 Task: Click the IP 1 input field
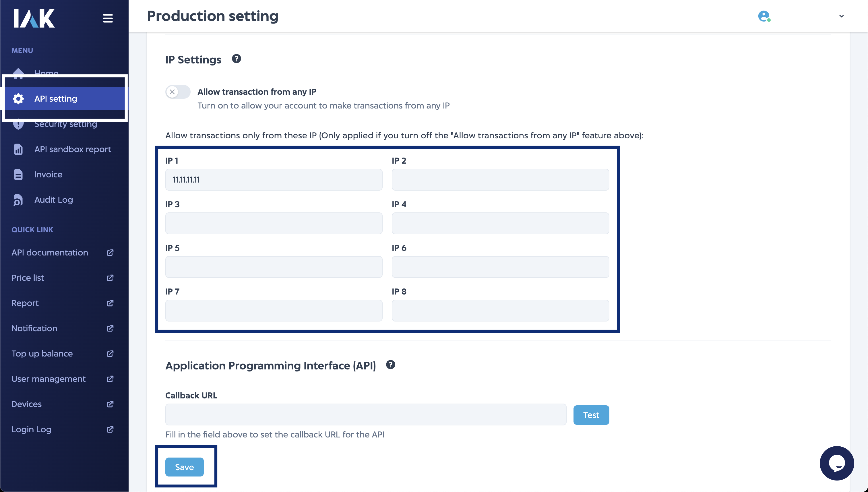274,179
